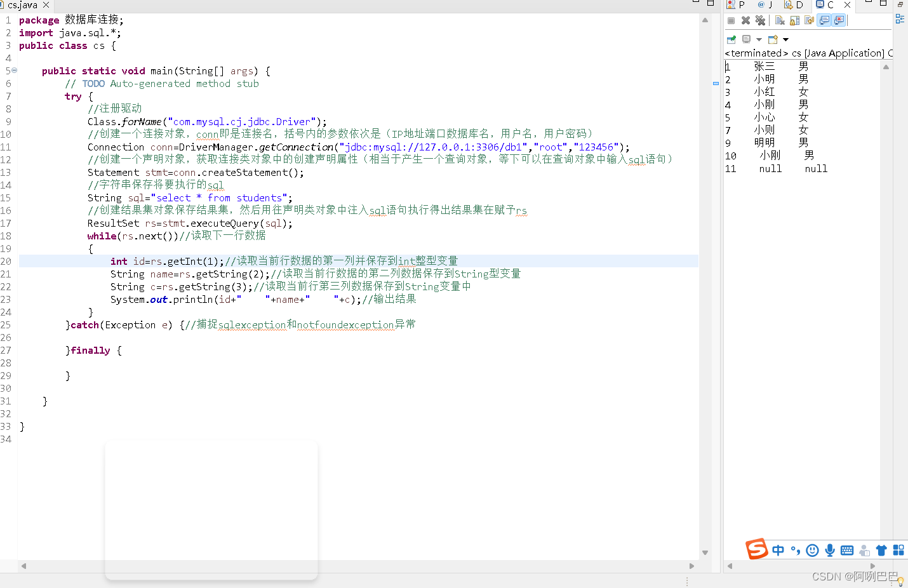Click the 'com.mysql.cj.jdbc.Driver' string literal
This screenshot has height=588, width=908.
point(241,122)
